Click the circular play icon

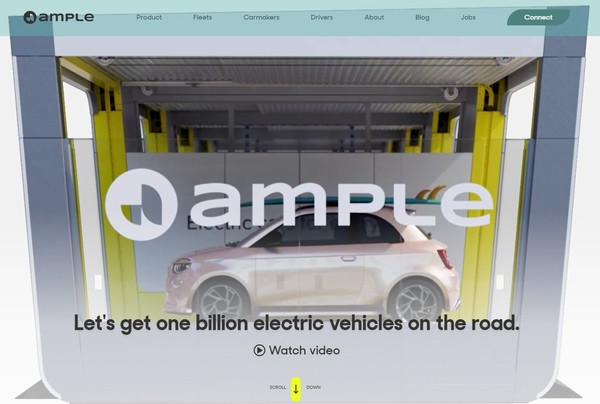pyautogui.click(x=259, y=350)
